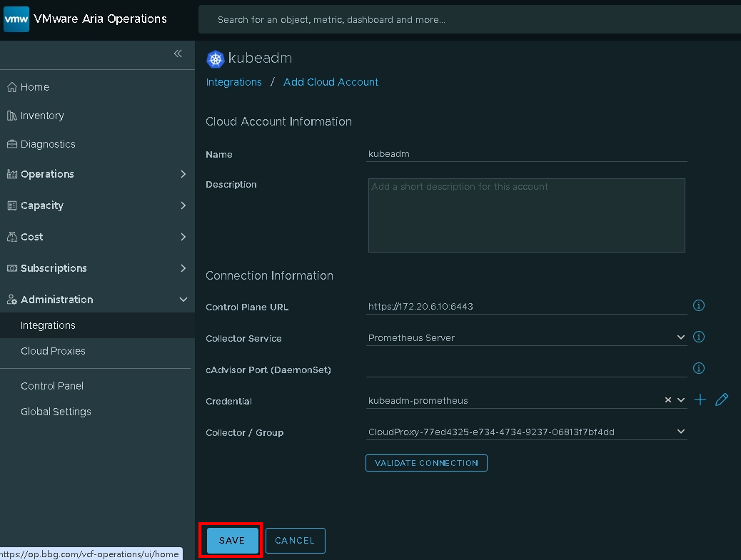Click the Diagnostics icon in sidebar

pyautogui.click(x=12, y=144)
